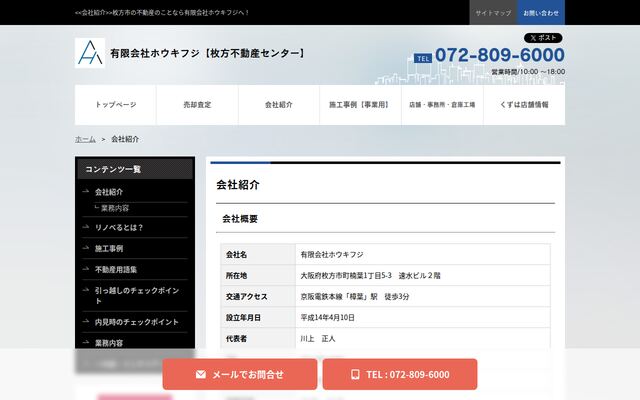Open 業務内容 sub-item under 会社紹介
The width and height of the screenshot is (640, 400).
(x=115, y=208)
